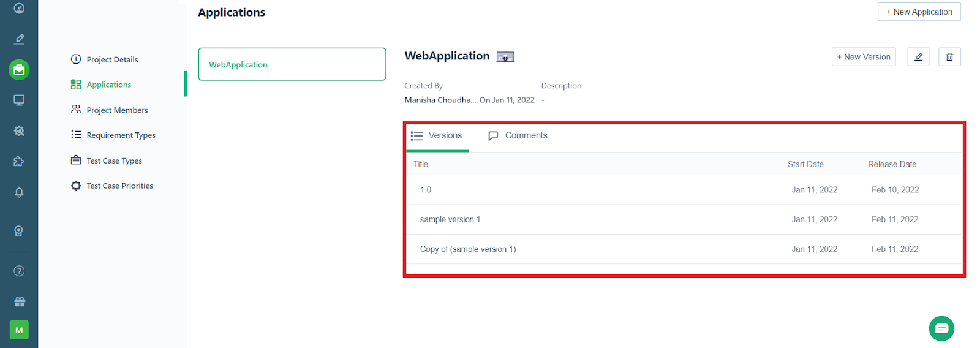Open Copy of (sample version 1) row
980x348 pixels.
[x=684, y=249]
